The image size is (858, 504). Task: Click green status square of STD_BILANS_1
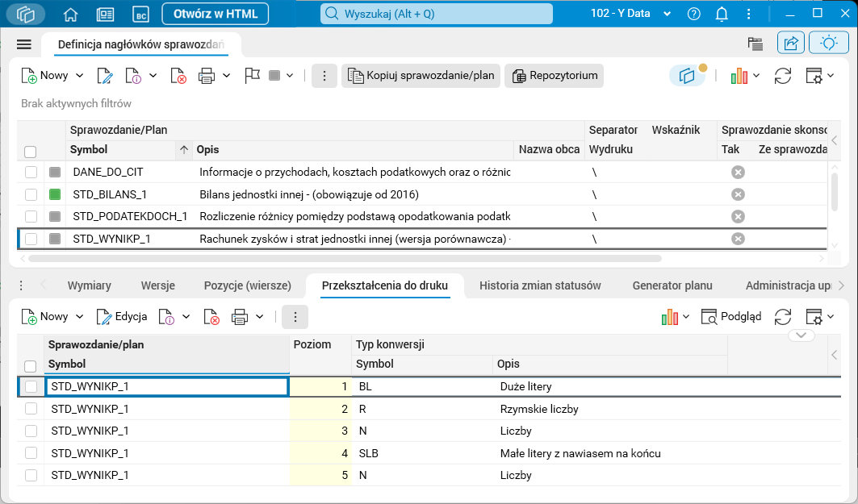[x=55, y=194]
